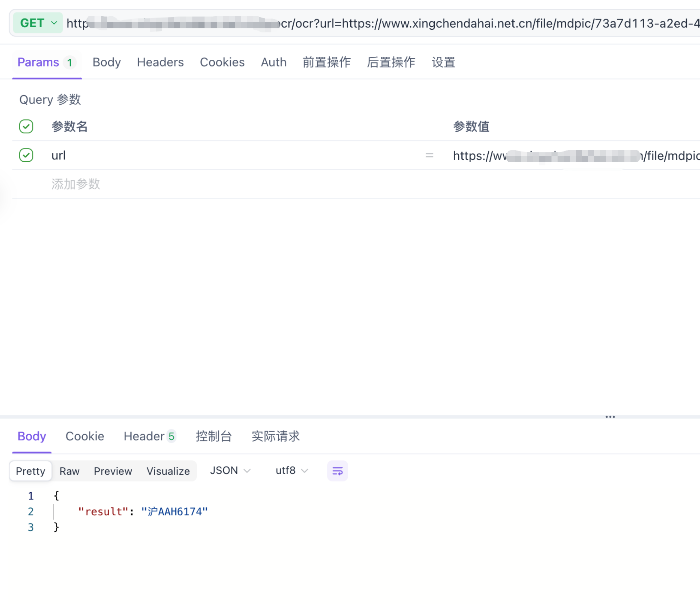Image resolution: width=700 pixels, height=604 pixels.
Task: Click the request URL input field
Action: [x=372, y=23]
